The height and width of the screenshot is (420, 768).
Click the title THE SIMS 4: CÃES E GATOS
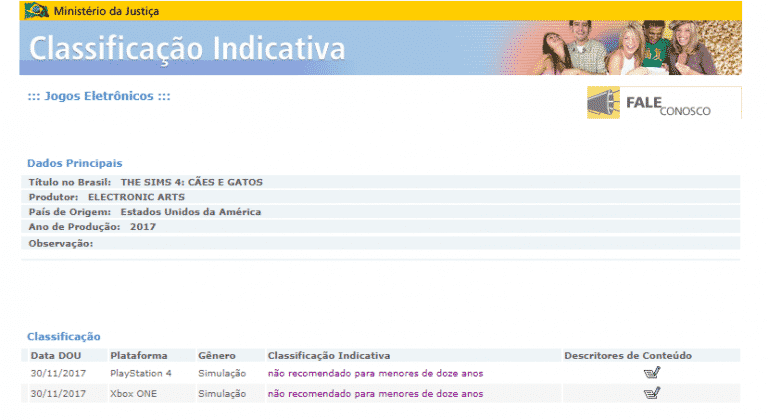click(x=191, y=182)
